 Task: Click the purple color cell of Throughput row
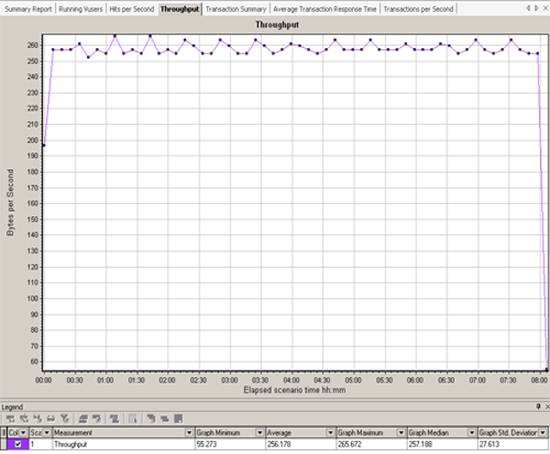[x=18, y=444]
